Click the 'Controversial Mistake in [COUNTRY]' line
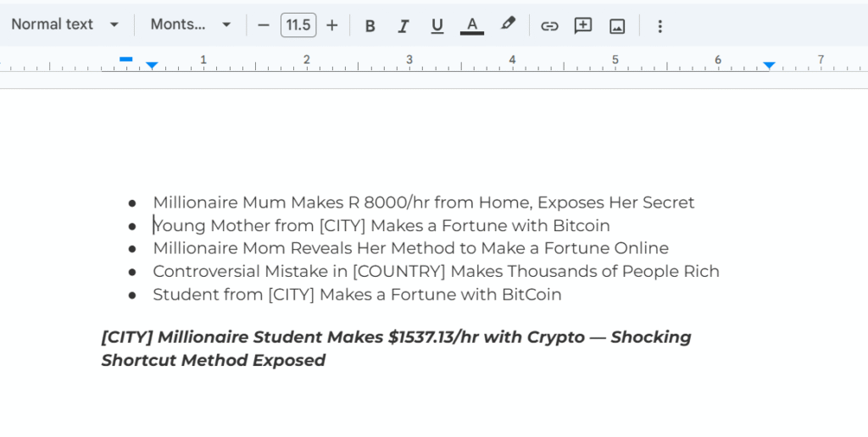868x437 pixels. 437,272
